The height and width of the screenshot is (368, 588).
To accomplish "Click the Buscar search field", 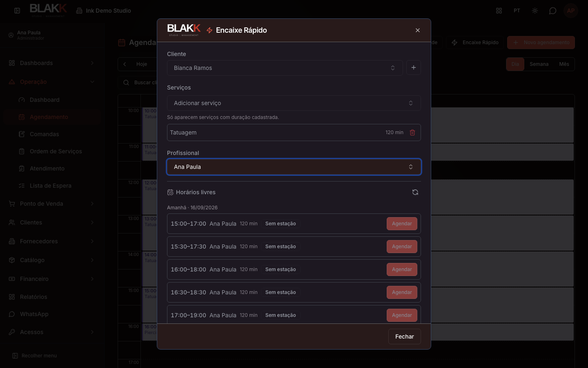I will coord(138,83).
